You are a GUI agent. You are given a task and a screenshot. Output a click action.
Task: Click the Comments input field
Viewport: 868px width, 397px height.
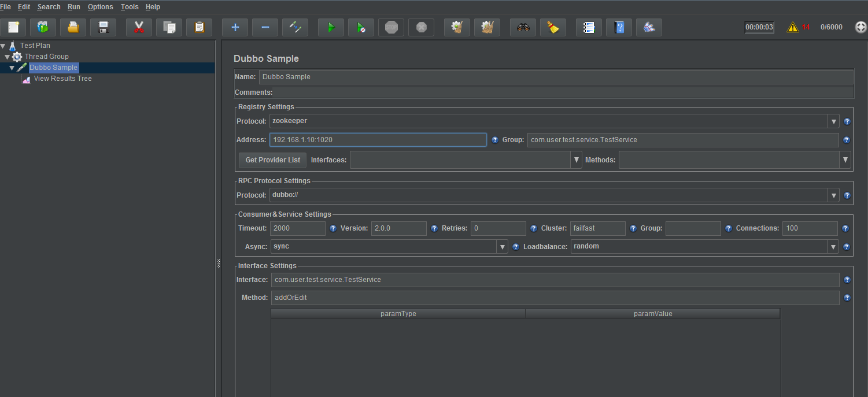pos(564,92)
